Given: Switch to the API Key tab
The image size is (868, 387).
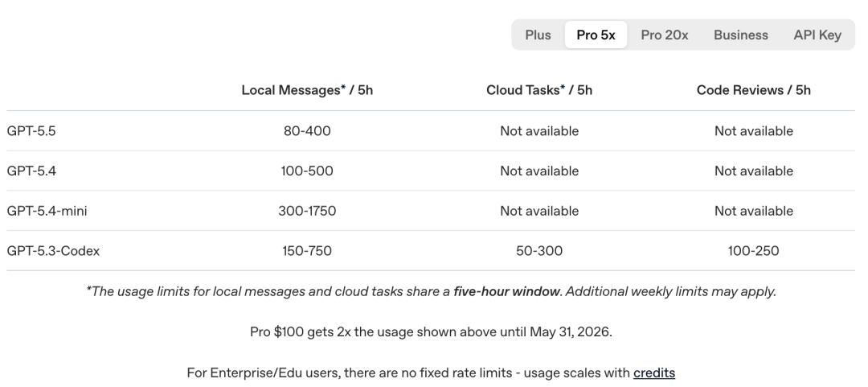Looking at the screenshot, I should 817,35.
